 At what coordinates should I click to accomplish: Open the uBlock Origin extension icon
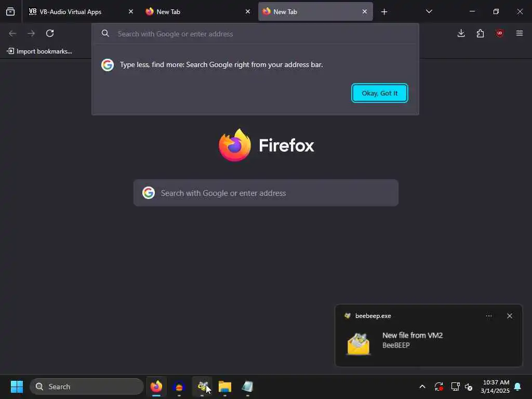point(499,33)
